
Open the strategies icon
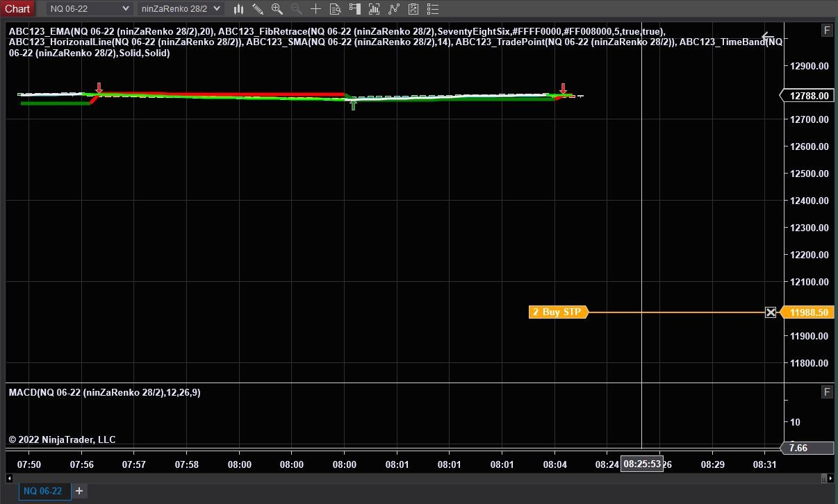click(x=413, y=9)
